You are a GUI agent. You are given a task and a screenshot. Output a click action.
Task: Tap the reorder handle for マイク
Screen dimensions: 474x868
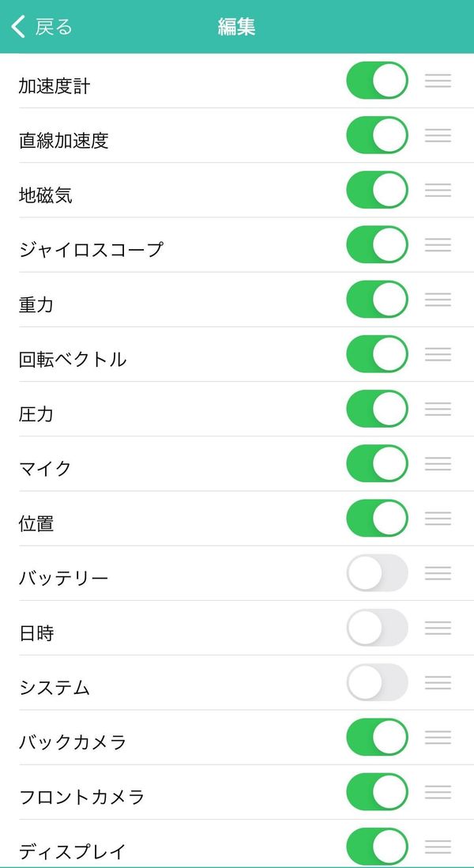[x=438, y=464]
